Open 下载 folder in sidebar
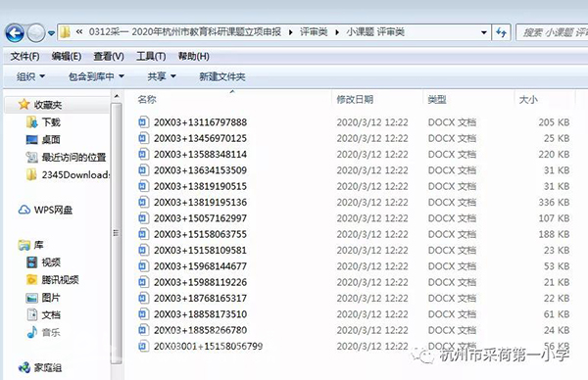This screenshot has height=380, width=588. click(x=43, y=122)
